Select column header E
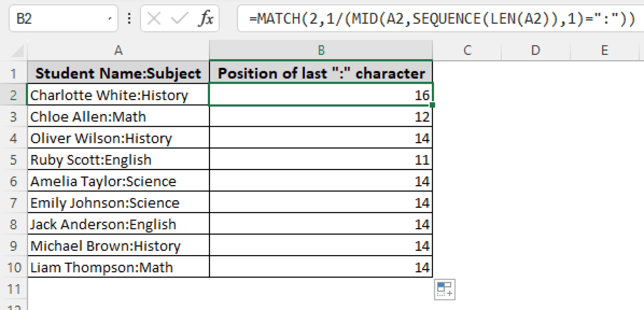Viewport: 644px width, 310px height. pyautogui.click(x=604, y=50)
